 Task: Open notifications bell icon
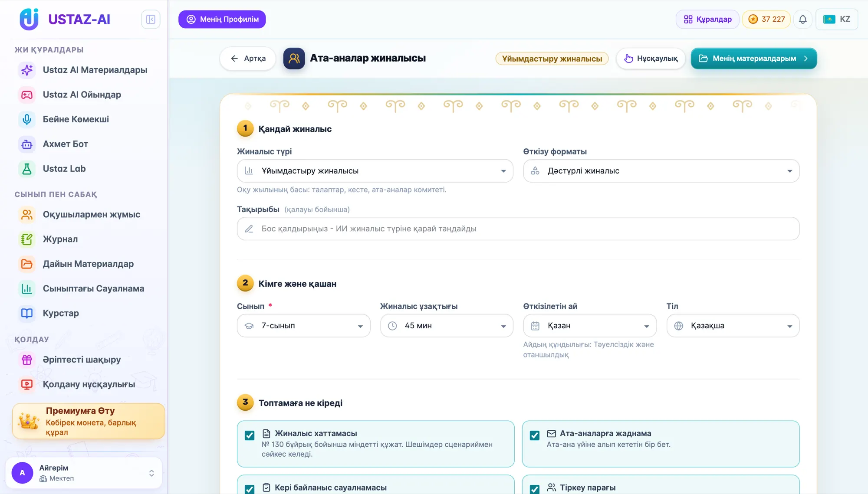[x=802, y=19]
